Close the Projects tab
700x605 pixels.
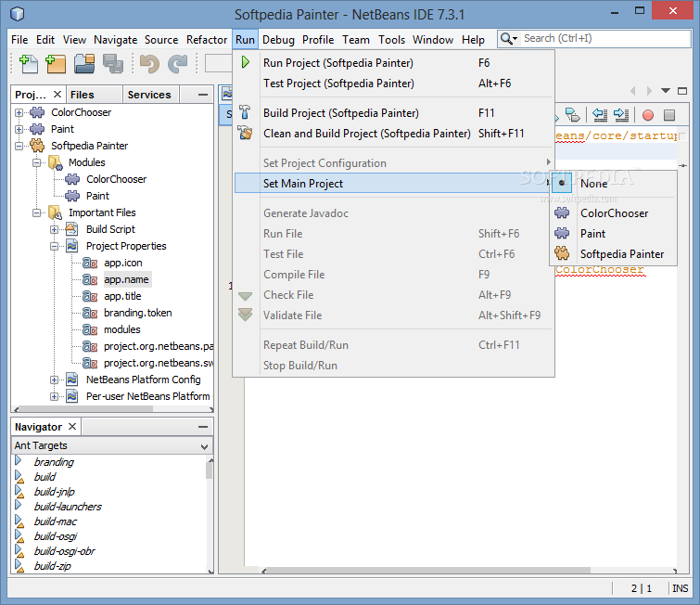pos(57,95)
